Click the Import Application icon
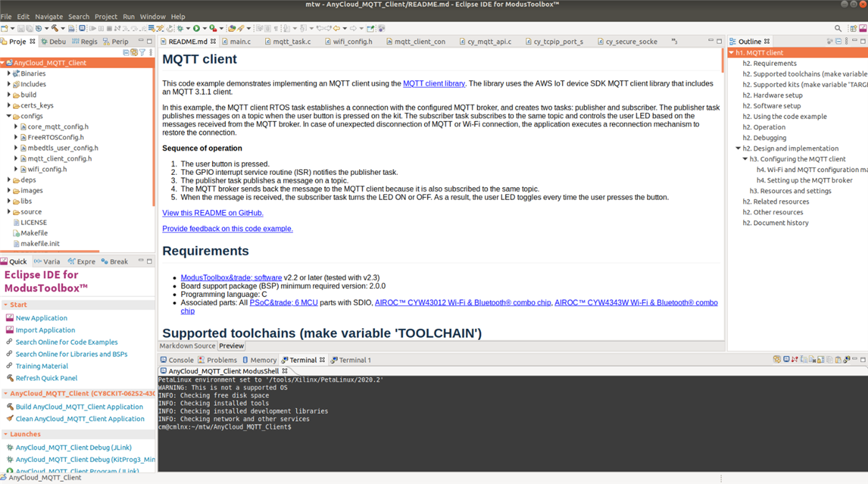Screen dimensions: 868x484 pyautogui.click(x=9, y=330)
